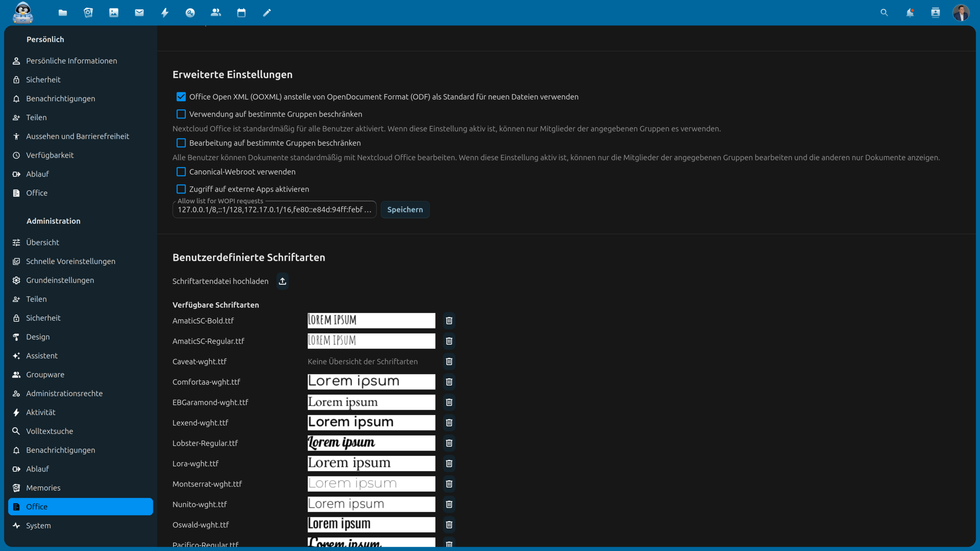The width and height of the screenshot is (980, 551).
Task: Click the Speichern button
Action: [405, 210]
